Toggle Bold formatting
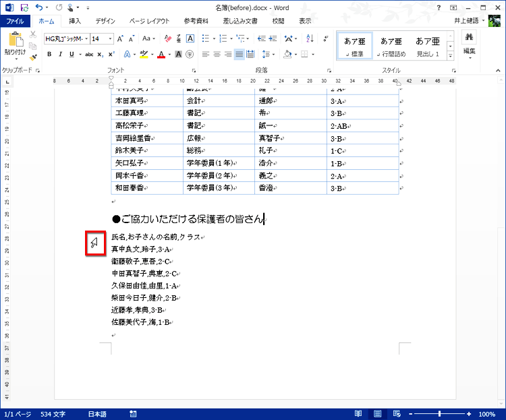Image resolution: width=506 pixels, height=420 pixels. tap(49, 54)
